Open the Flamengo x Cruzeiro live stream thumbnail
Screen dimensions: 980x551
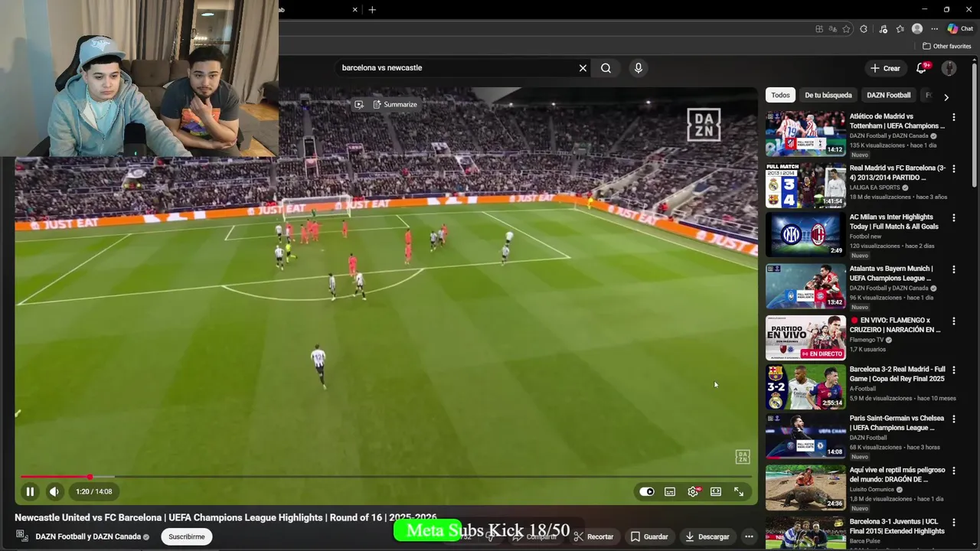(805, 337)
